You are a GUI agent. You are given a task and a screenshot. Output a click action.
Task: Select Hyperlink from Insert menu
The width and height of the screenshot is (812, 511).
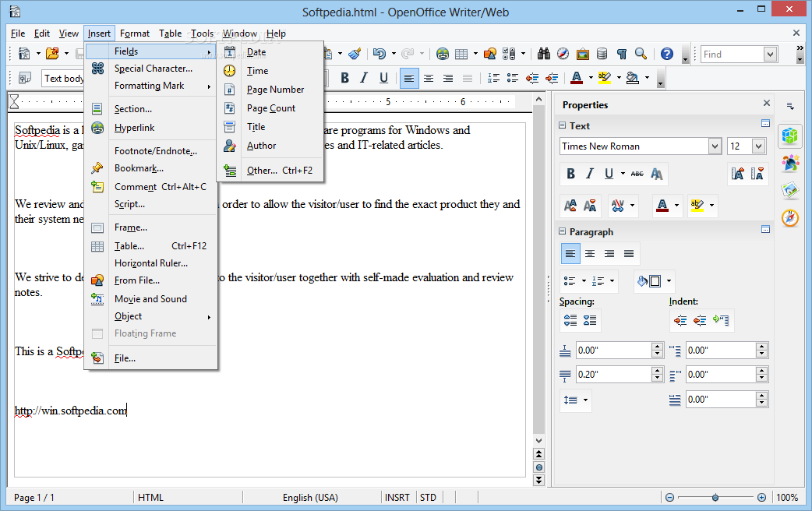tap(150, 128)
